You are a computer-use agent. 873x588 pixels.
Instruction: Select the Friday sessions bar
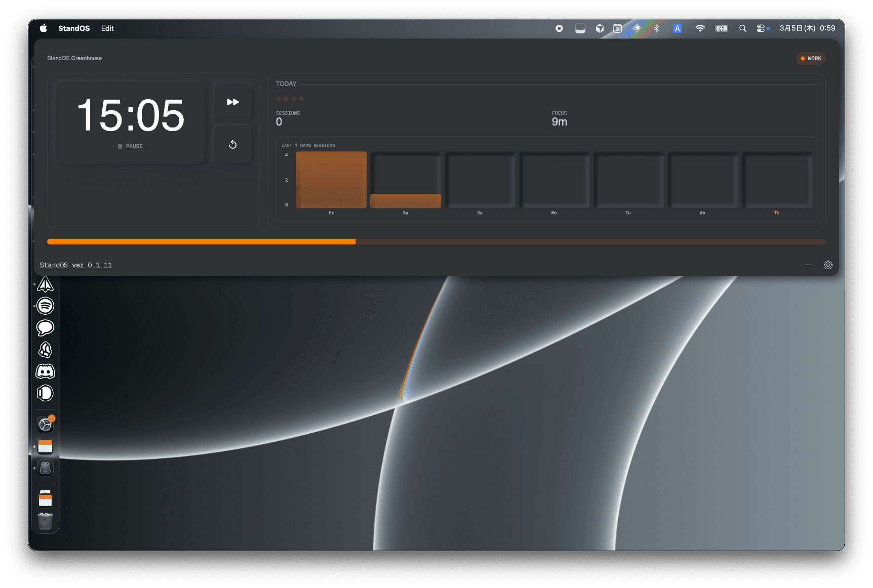(331, 180)
